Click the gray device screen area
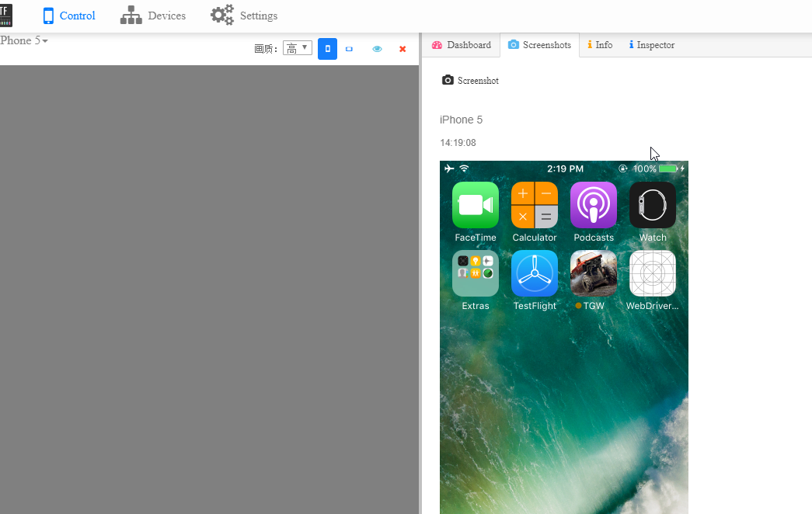The height and width of the screenshot is (514, 812). (x=209, y=290)
